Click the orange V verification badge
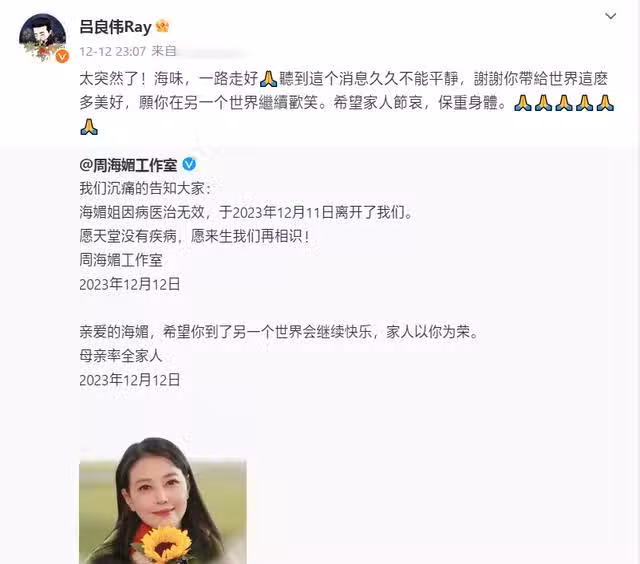The image size is (640, 564). (62, 56)
